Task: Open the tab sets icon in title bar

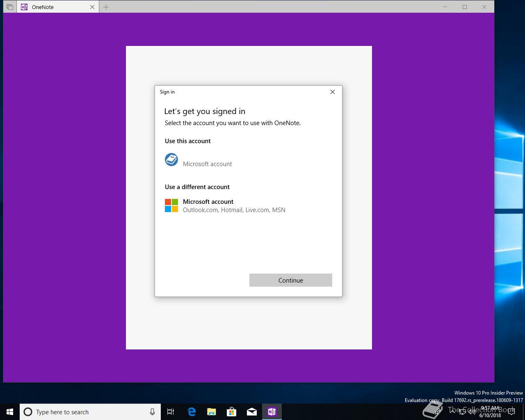Action: (x=10, y=7)
